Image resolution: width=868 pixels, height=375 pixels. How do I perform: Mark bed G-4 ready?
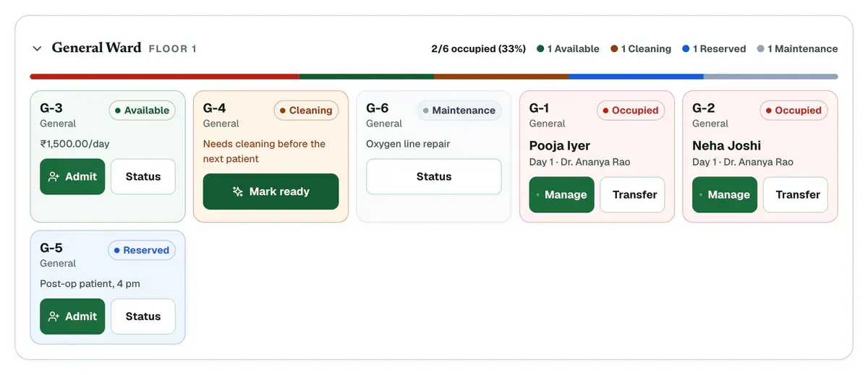click(x=271, y=191)
